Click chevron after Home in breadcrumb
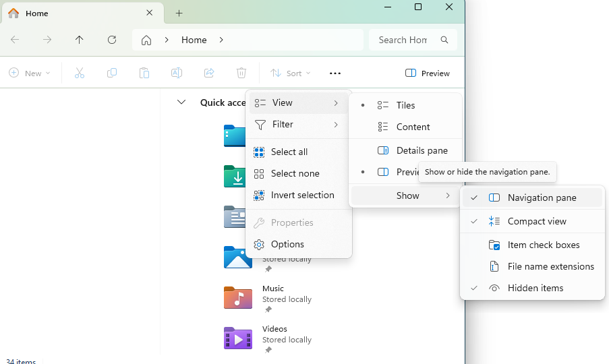609x364 pixels. (x=221, y=40)
